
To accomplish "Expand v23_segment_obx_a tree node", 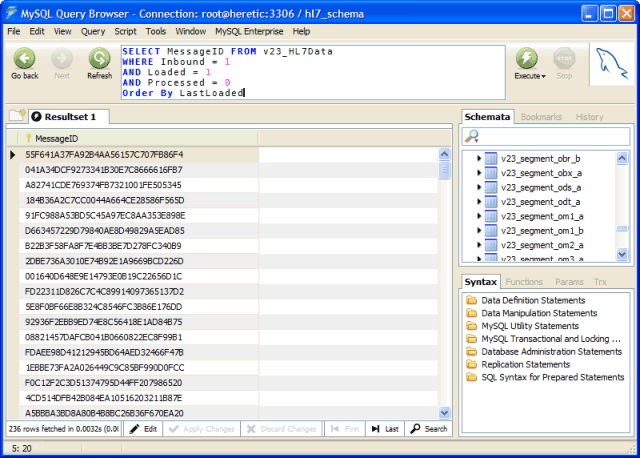I will [x=479, y=173].
